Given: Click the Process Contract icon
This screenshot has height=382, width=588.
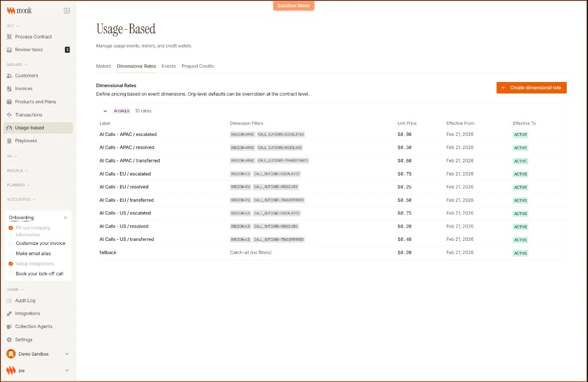Looking at the screenshot, I should pyautogui.click(x=9, y=37).
